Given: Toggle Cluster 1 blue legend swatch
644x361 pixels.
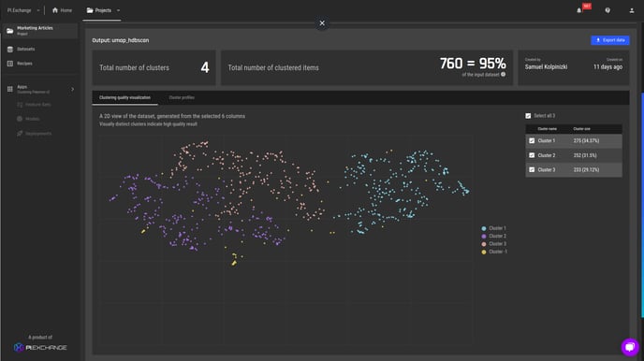Looking at the screenshot, I should click(484, 228).
